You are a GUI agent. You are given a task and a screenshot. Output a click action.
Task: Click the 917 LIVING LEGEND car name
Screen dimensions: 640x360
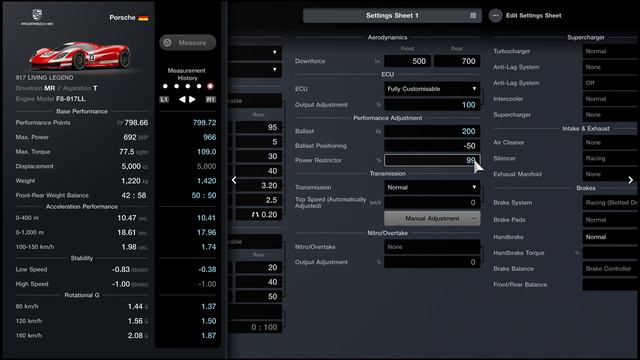click(x=44, y=78)
